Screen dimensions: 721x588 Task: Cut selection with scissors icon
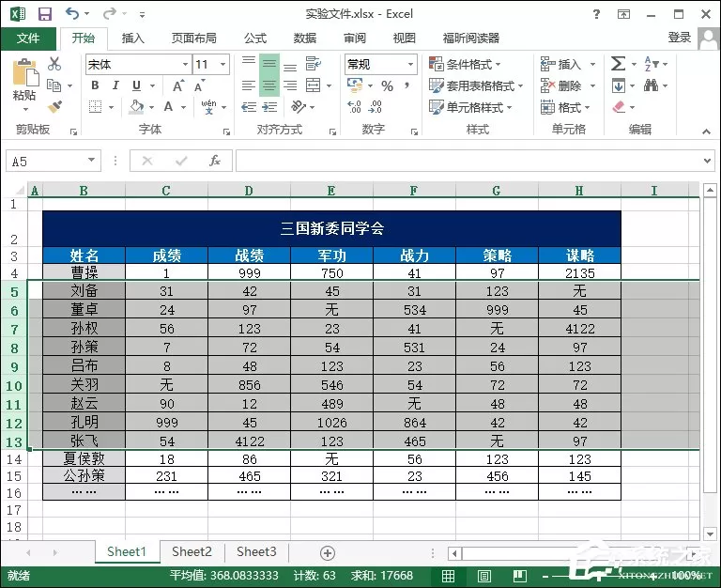[x=54, y=64]
